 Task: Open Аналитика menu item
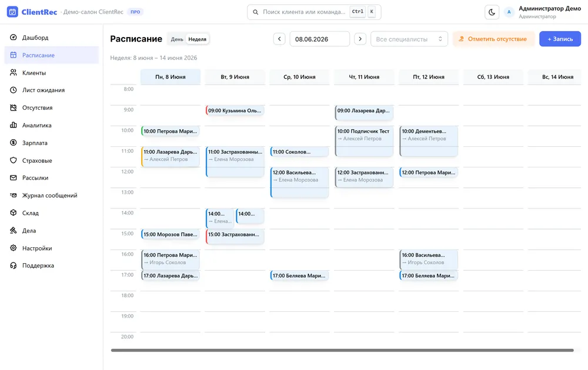(x=51, y=125)
